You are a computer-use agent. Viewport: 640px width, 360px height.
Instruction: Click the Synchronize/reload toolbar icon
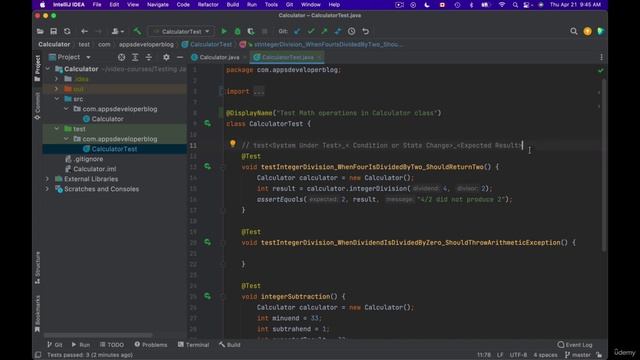[67, 31]
